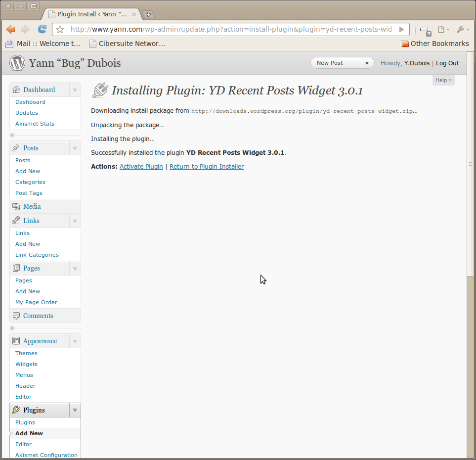Click the Posts pushpin icon

click(x=16, y=148)
